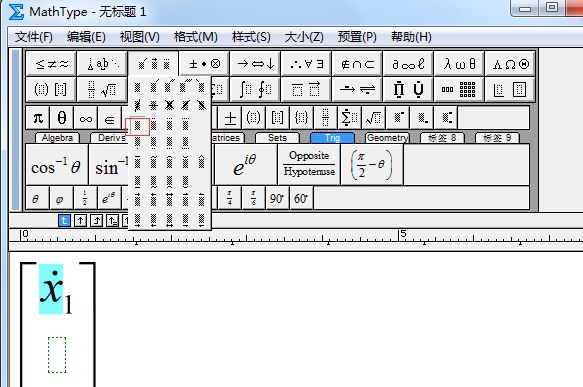The width and height of the screenshot is (583, 387).
Task: Open the matrix templates palette
Action: (x=459, y=90)
